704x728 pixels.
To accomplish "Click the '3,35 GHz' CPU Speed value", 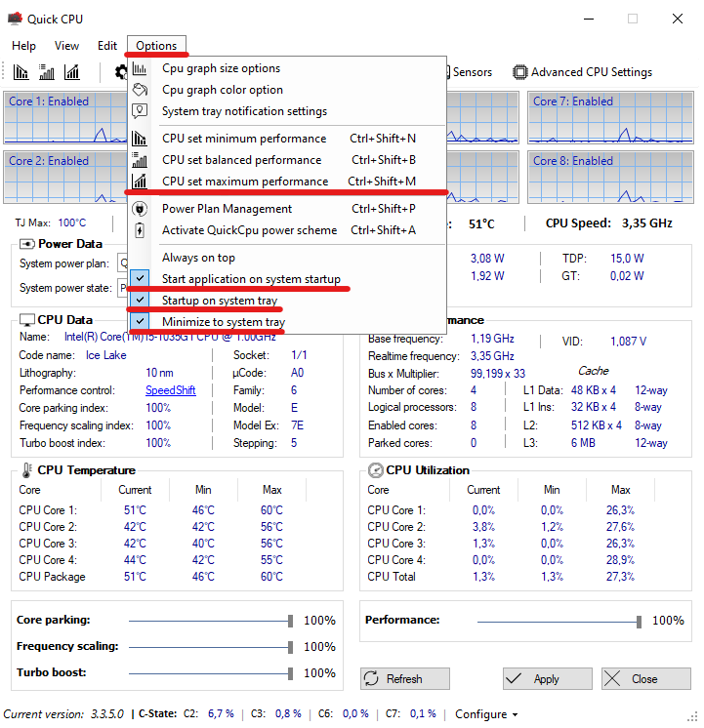I will tap(647, 223).
